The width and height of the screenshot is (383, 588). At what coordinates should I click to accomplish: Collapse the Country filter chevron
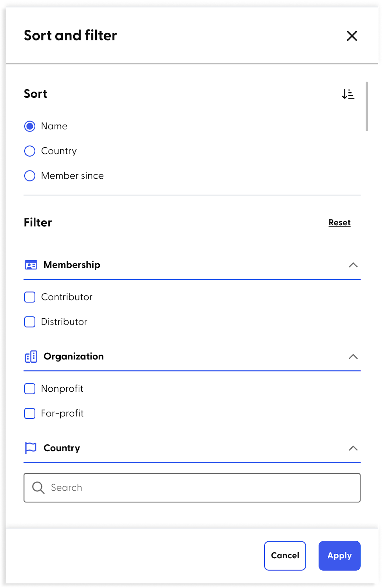pyautogui.click(x=353, y=448)
